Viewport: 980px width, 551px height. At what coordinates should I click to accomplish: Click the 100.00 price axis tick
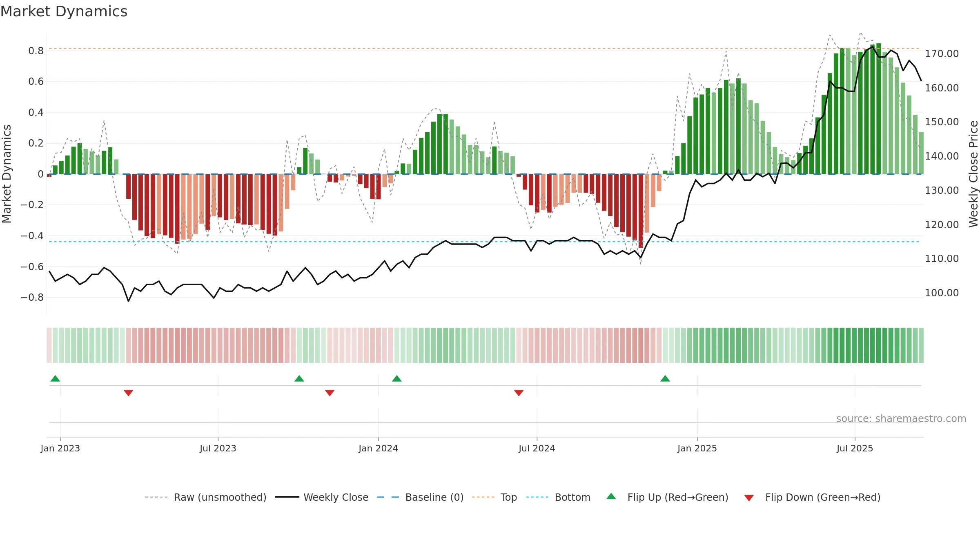tap(942, 293)
